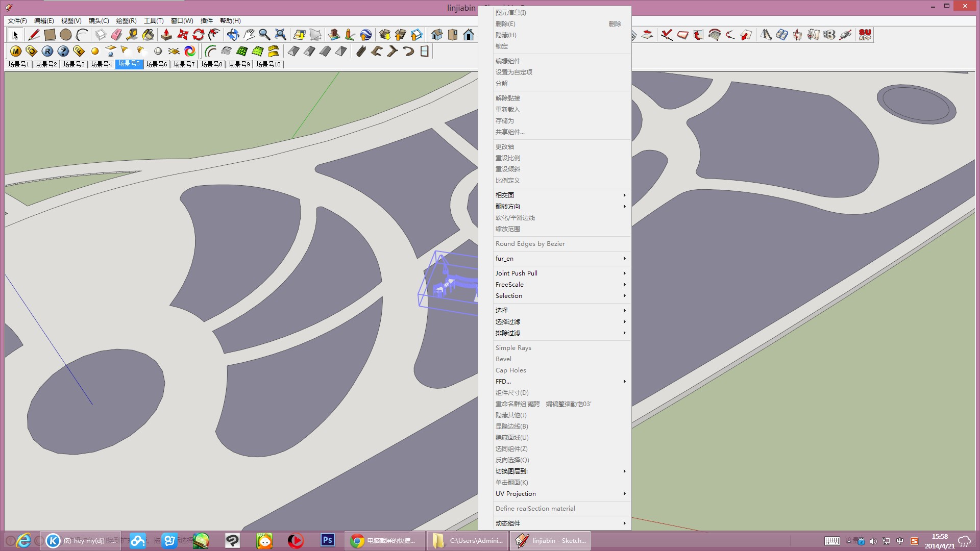Expand the fur_en submenu arrow
The height and width of the screenshot is (551, 980).
pyautogui.click(x=624, y=259)
